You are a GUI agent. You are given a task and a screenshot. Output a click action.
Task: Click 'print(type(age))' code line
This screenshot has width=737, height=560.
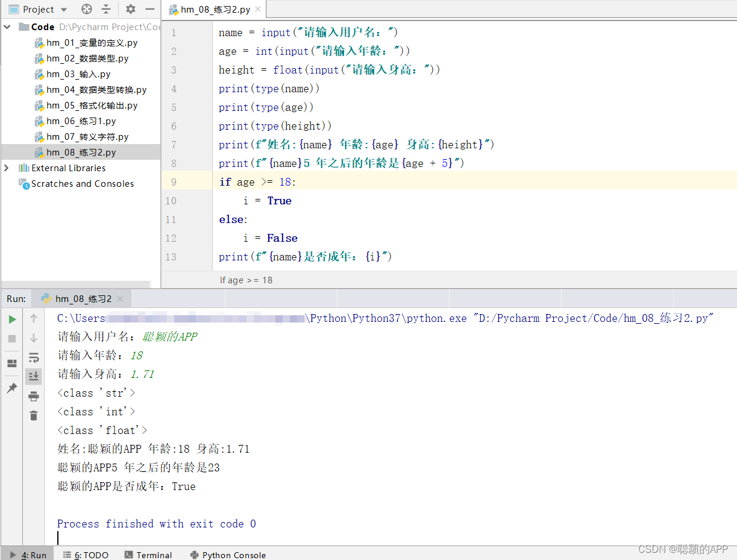coord(266,107)
